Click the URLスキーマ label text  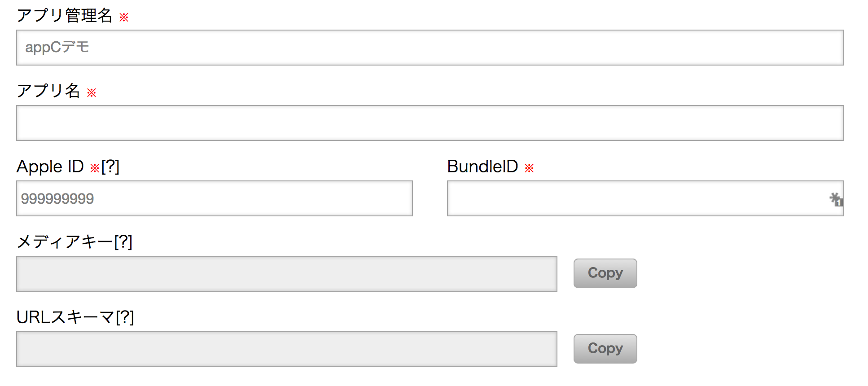(66, 318)
